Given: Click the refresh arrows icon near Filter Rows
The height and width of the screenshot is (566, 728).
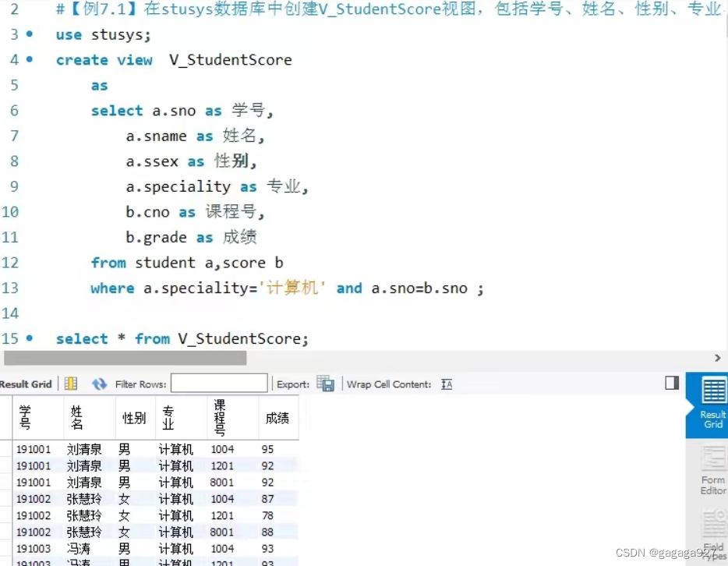Looking at the screenshot, I should coord(100,383).
